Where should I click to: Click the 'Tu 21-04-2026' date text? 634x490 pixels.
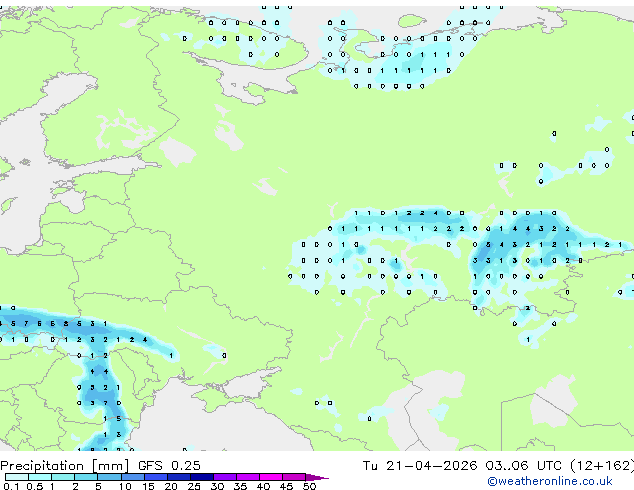tap(420, 466)
